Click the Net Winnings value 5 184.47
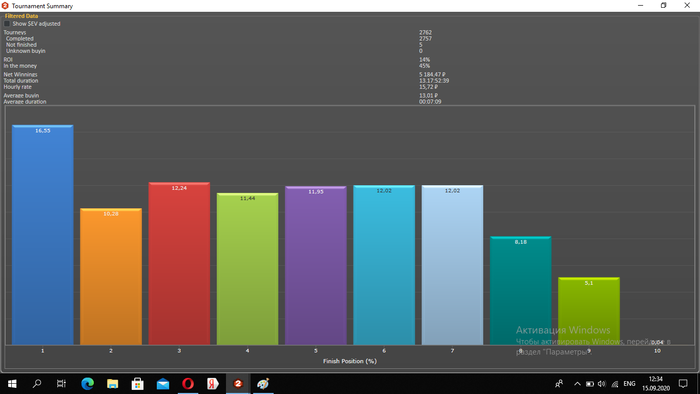 click(x=432, y=75)
